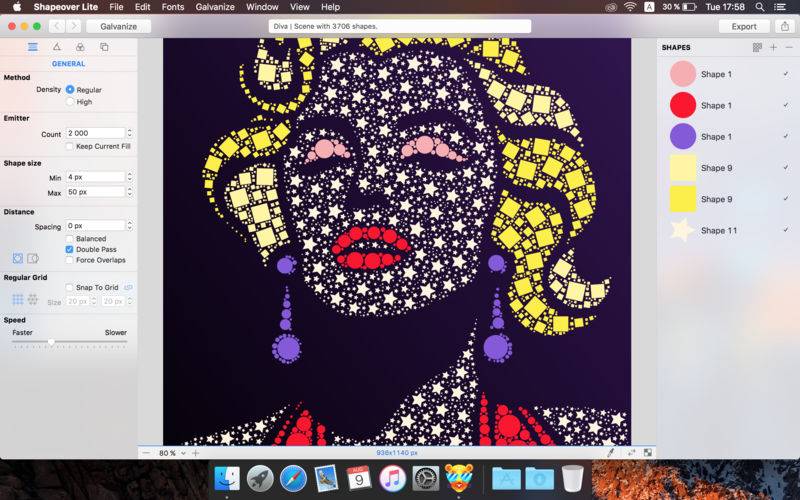Select the red Shape 1 color swatch
The image size is (800, 500).
click(683, 105)
